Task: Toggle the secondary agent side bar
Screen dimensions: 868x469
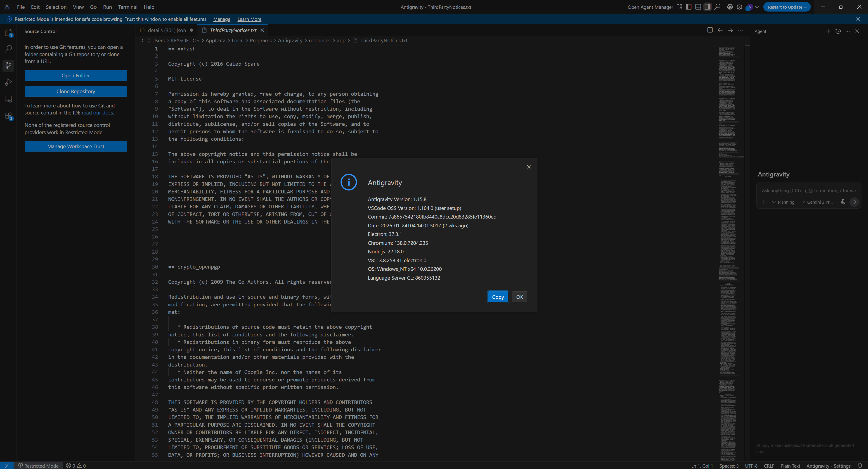Action: tap(708, 7)
